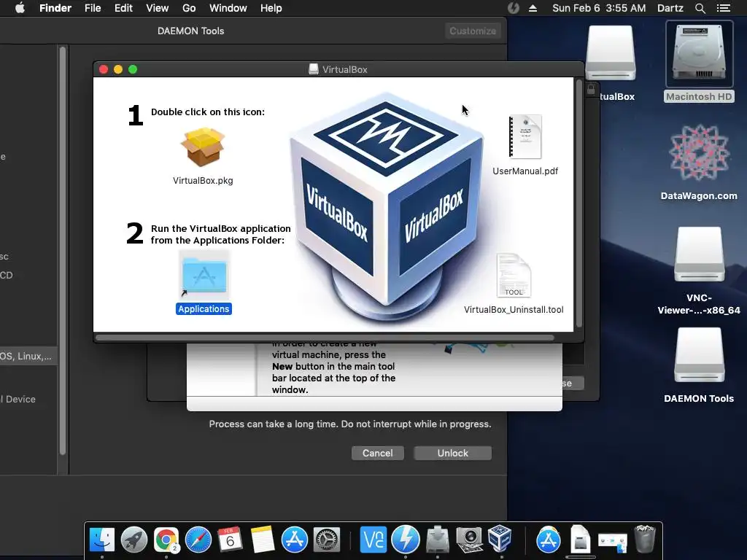747x560 pixels.
Task: Open the Go menu
Action: click(189, 8)
